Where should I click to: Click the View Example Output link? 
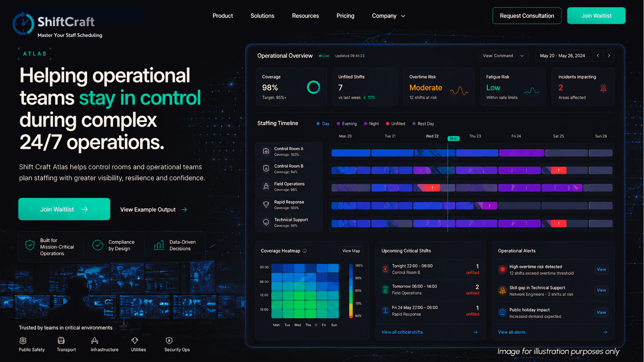[153, 210]
